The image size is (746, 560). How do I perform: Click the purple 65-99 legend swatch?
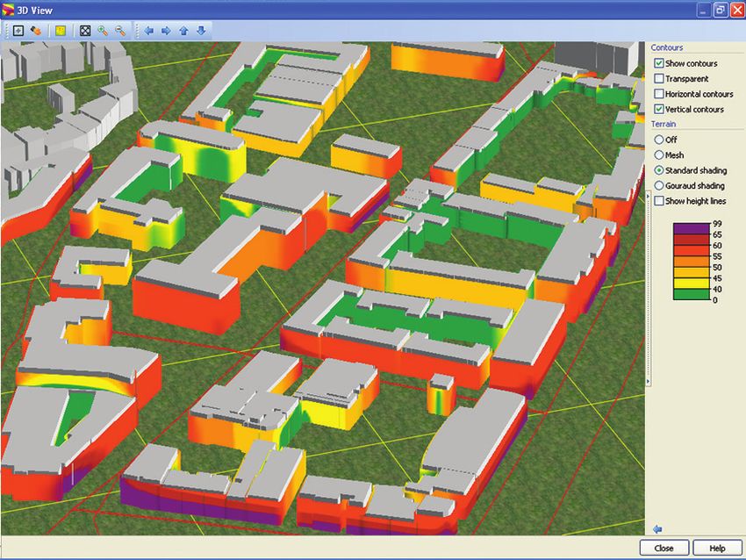tap(692, 228)
